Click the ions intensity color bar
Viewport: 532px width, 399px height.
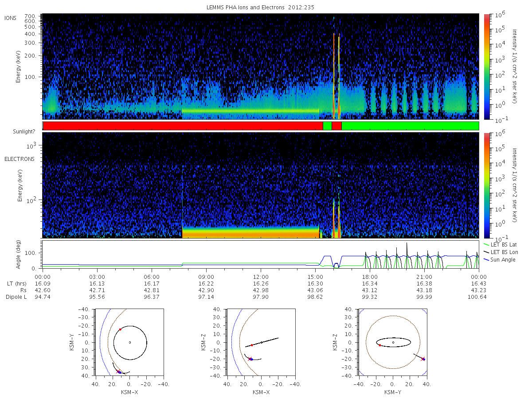coord(487,66)
